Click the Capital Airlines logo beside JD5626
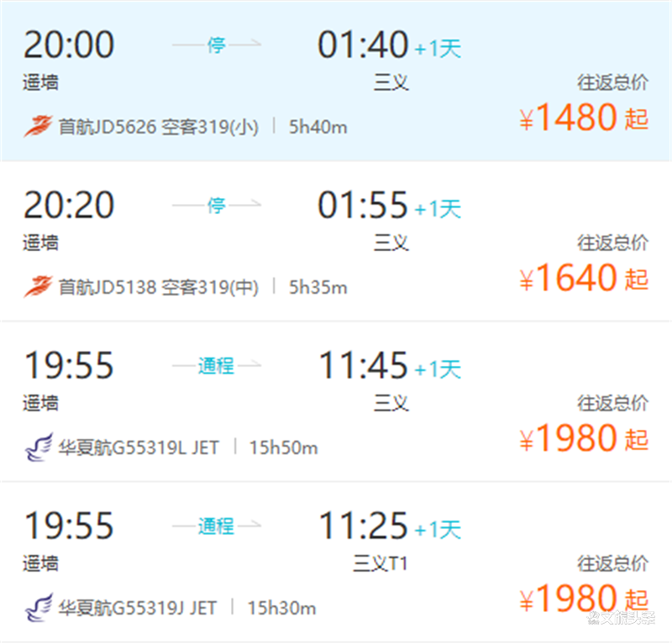 click(x=37, y=127)
